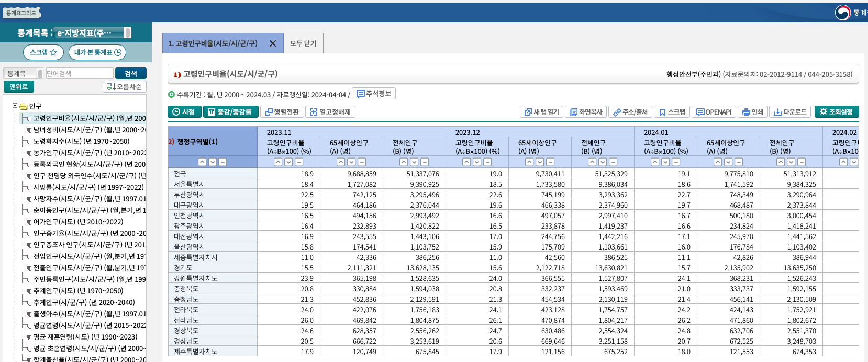Viewport: 868px width, 362px height.
Task: Open the table in 새 탭 열기
Action: point(541,112)
